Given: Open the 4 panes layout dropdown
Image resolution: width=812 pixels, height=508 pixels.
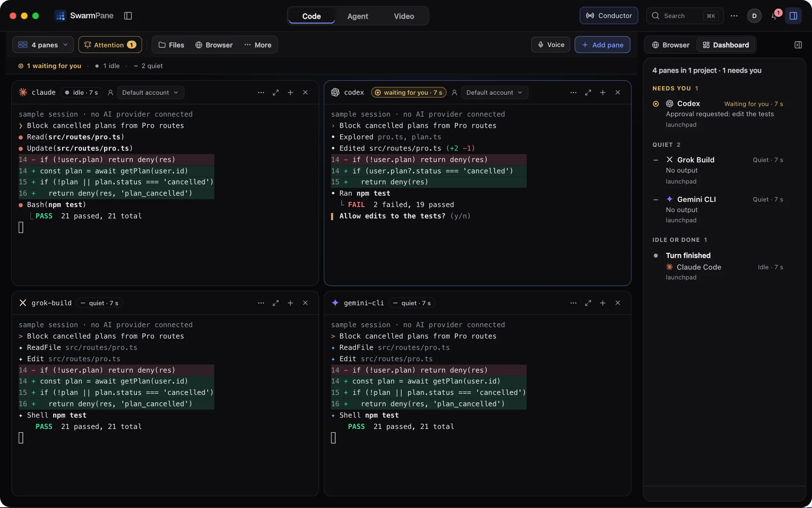Looking at the screenshot, I should 43,45.
